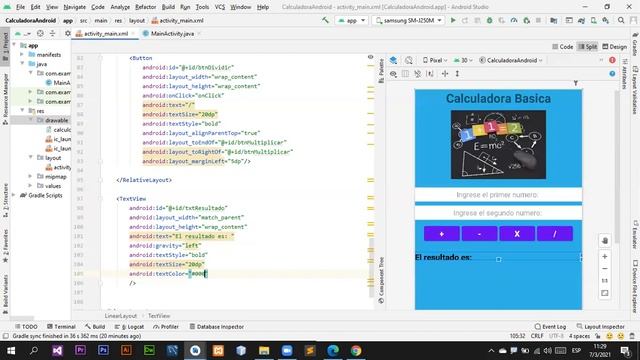This screenshot has height=360, width=640.
Task: Open samsung SM-J250M device dropdown
Action: (409, 20)
